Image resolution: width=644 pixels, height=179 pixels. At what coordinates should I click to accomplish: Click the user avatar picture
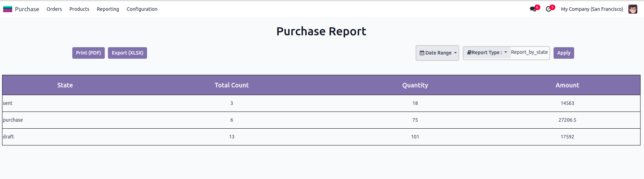click(x=632, y=9)
